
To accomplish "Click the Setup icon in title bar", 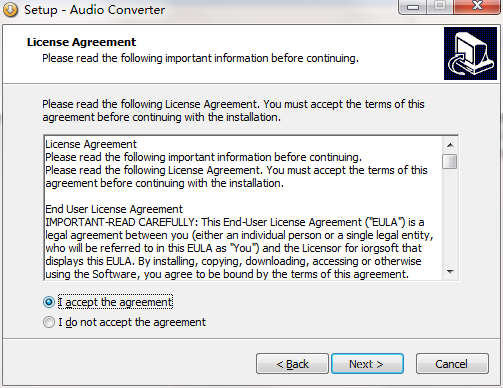I will 10,10.
